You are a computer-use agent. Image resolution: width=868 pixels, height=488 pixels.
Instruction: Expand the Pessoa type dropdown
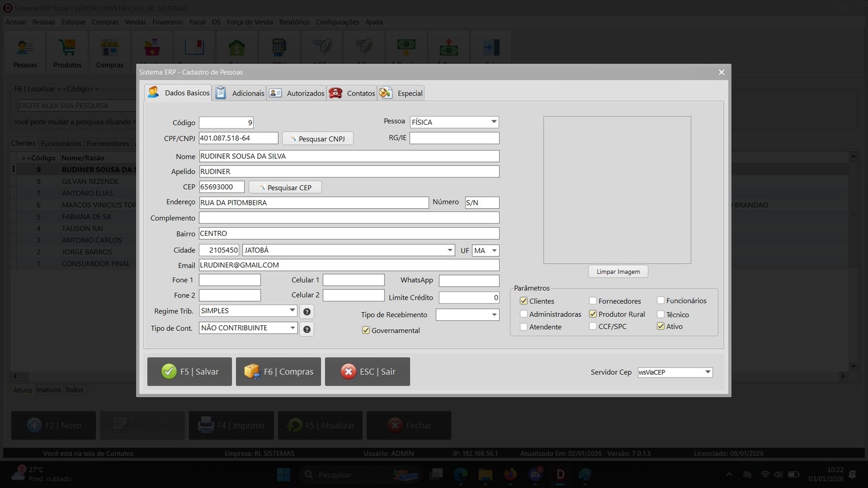494,122
